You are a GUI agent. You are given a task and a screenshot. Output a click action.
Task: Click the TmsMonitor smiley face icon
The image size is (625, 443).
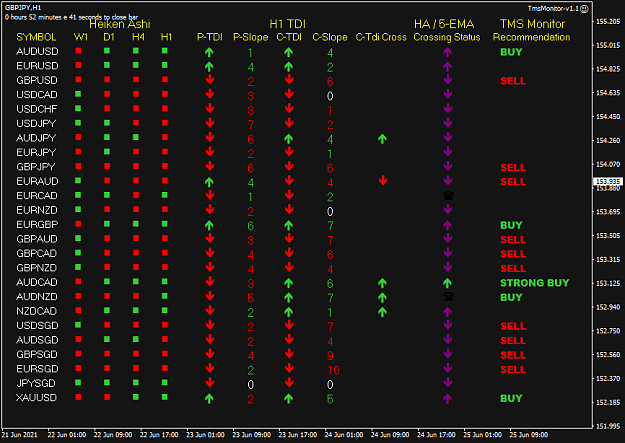584,9
